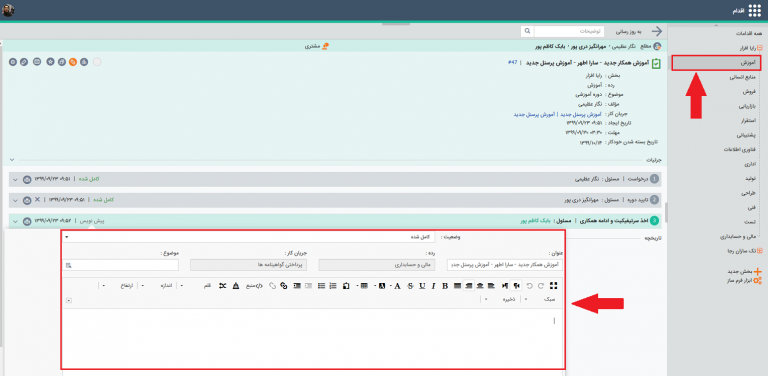Open the form builder tool (ابزار فرم ساز)
The height and width of the screenshot is (376, 768).
point(743,281)
